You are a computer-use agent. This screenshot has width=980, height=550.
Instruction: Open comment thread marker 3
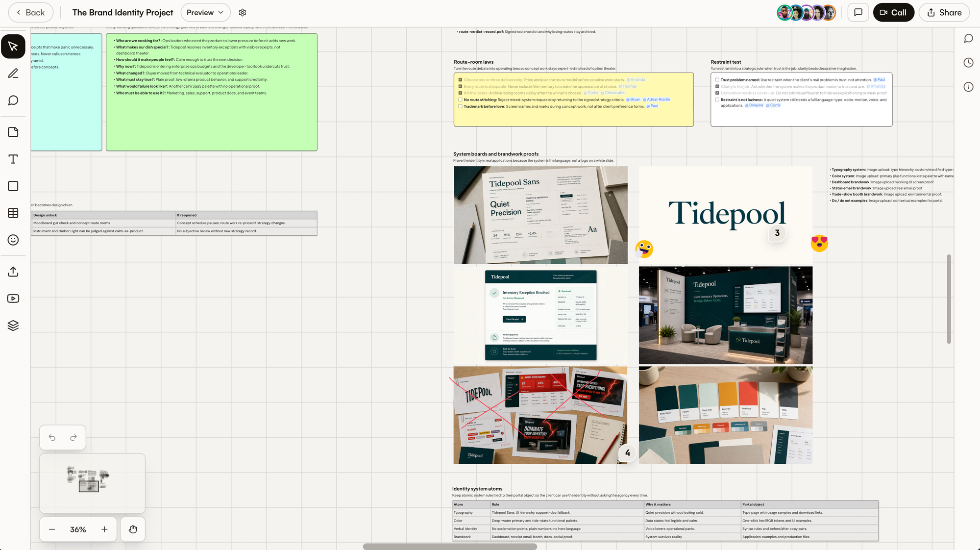[x=777, y=233]
